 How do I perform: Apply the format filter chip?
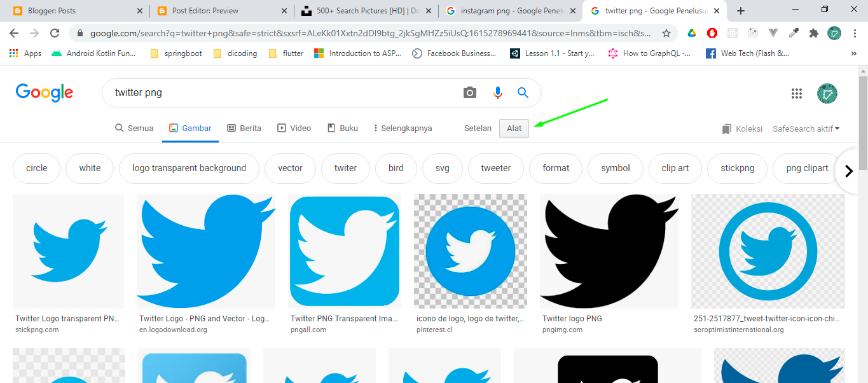556,168
